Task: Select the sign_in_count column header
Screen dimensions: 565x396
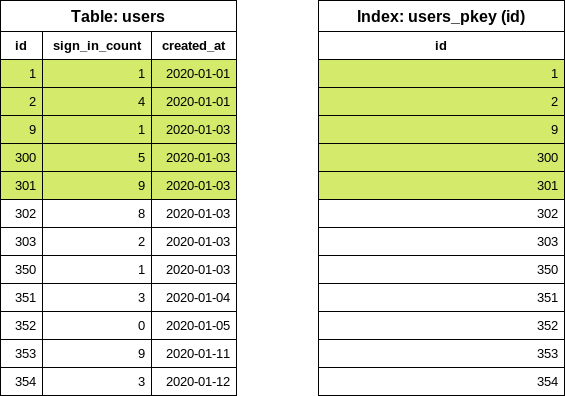Action: coord(97,46)
